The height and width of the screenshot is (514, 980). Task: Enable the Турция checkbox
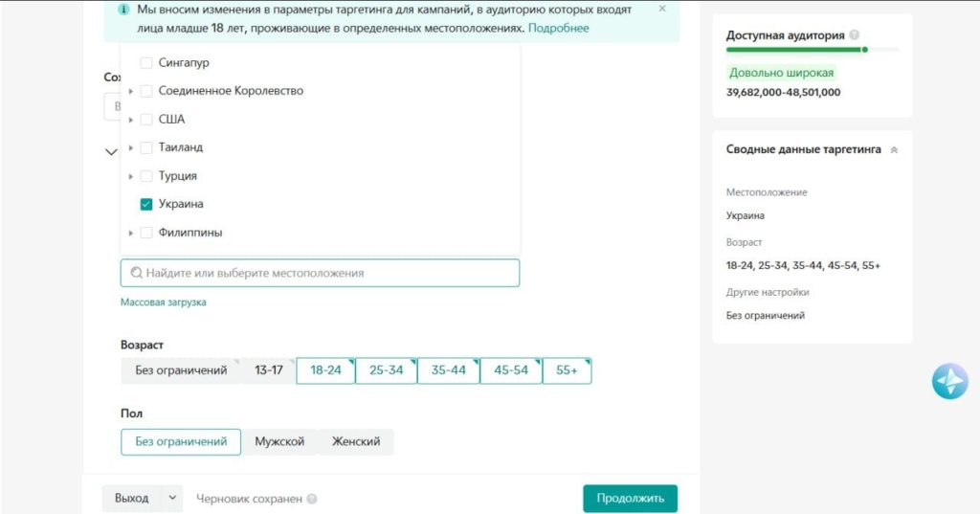(x=146, y=176)
